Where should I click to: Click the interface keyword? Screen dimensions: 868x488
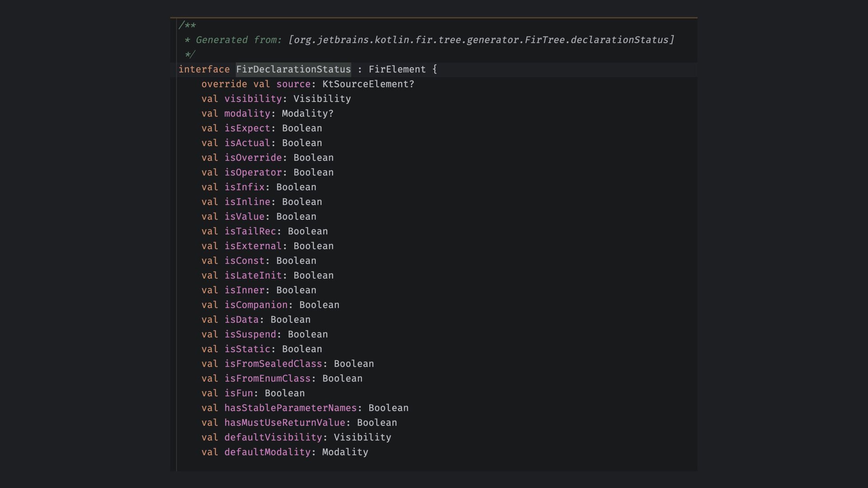point(204,69)
